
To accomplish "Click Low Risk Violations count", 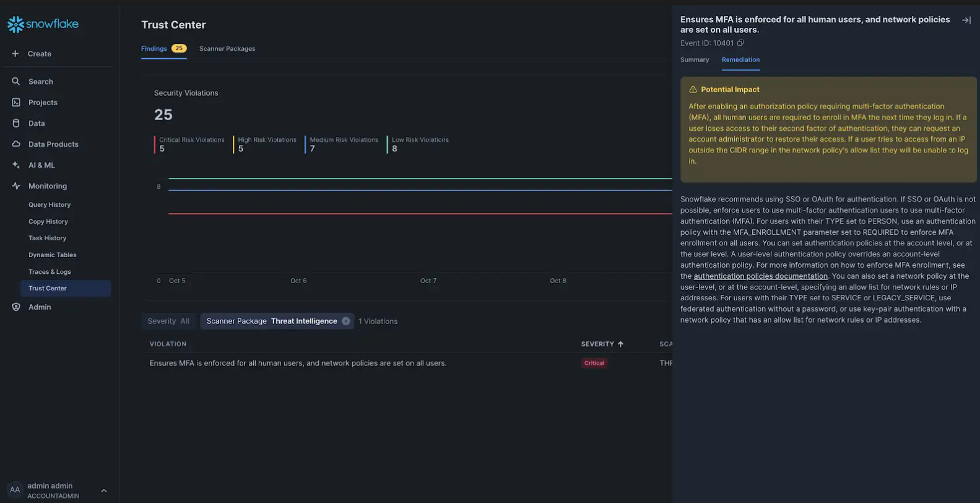I will [x=394, y=149].
